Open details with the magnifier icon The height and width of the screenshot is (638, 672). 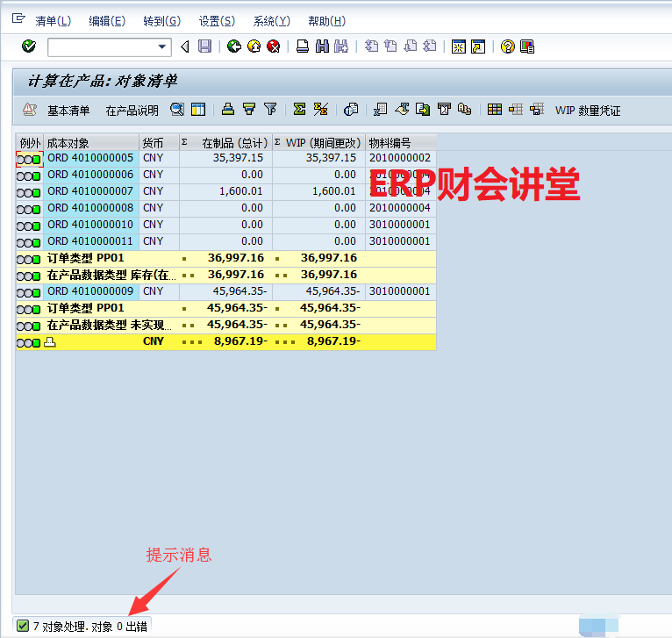click(177, 110)
